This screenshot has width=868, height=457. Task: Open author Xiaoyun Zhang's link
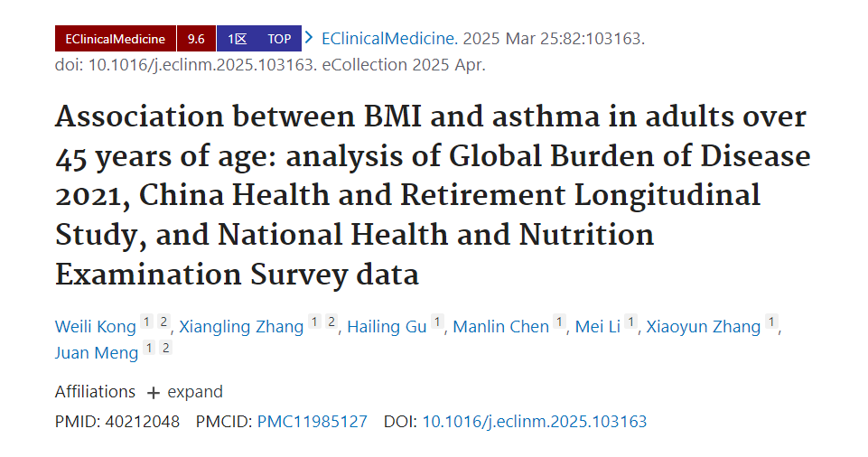click(704, 326)
